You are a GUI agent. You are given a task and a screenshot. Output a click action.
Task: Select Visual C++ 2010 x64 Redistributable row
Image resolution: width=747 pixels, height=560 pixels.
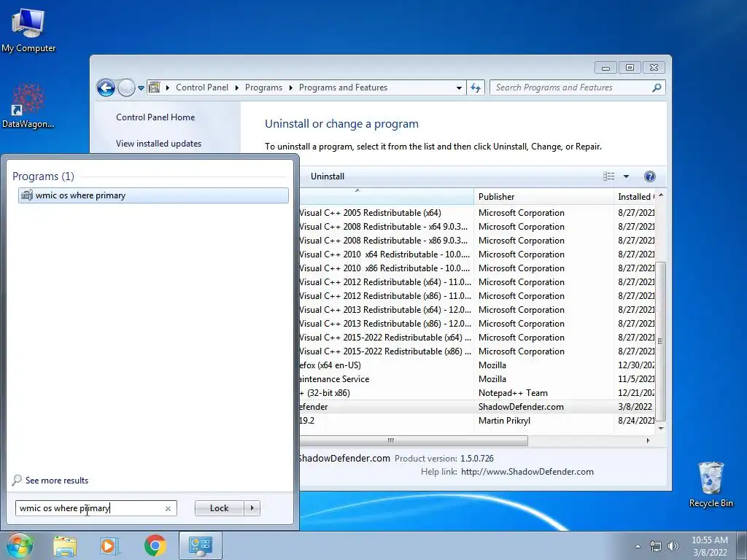click(x=476, y=254)
